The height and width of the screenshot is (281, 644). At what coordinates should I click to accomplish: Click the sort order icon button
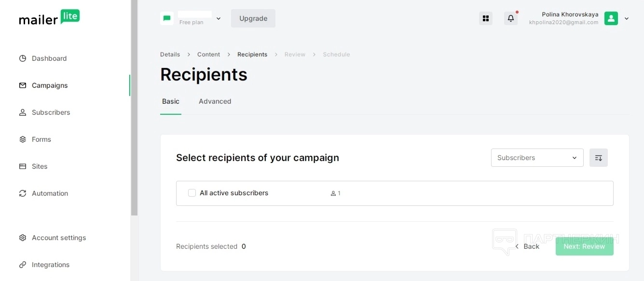coord(599,158)
